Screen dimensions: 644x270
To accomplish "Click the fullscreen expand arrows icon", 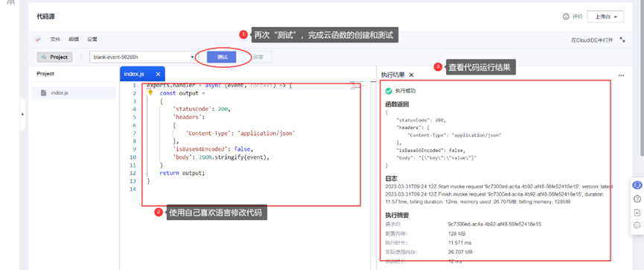I will [622, 40].
